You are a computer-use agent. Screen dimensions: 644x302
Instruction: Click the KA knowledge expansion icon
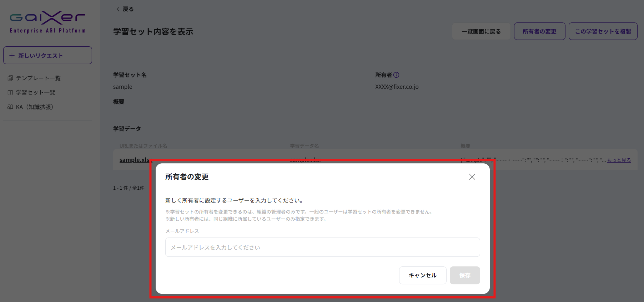[10, 107]
